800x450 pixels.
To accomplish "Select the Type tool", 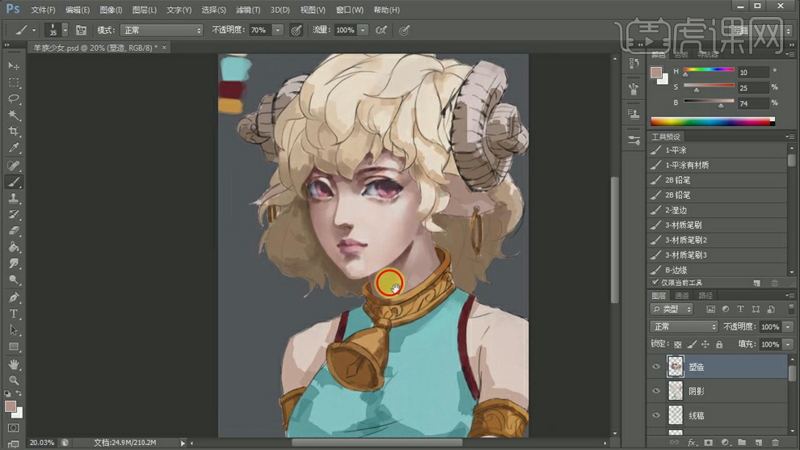I will click(14, 314).
